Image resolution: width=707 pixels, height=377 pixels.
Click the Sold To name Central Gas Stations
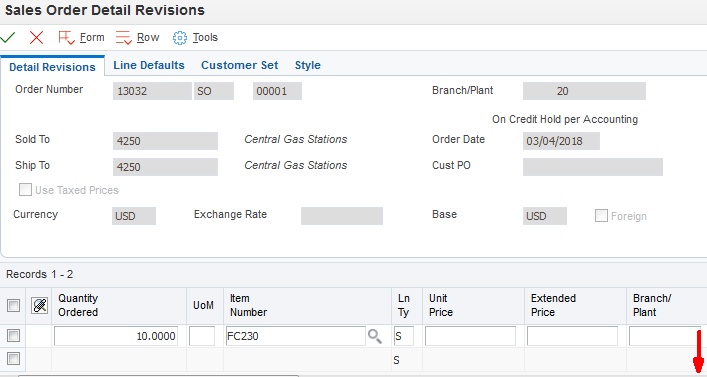pyautogui.click(x=296, y=139)
